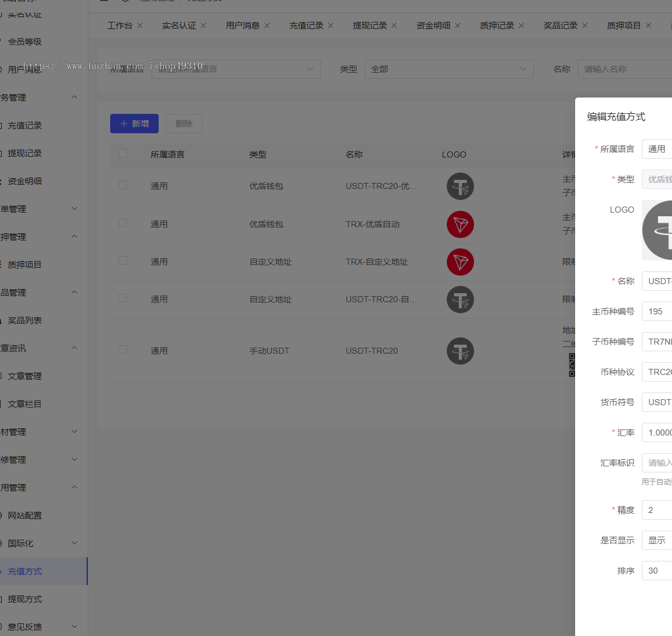
Task: Close the 质押项目 tab
Action: tap(648, 25)
